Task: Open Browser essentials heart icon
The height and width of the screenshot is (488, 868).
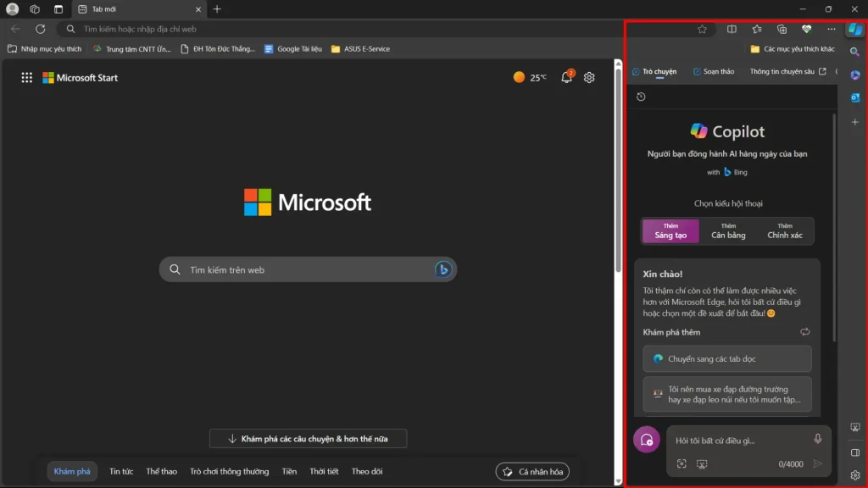Action: tap(807, 30)
